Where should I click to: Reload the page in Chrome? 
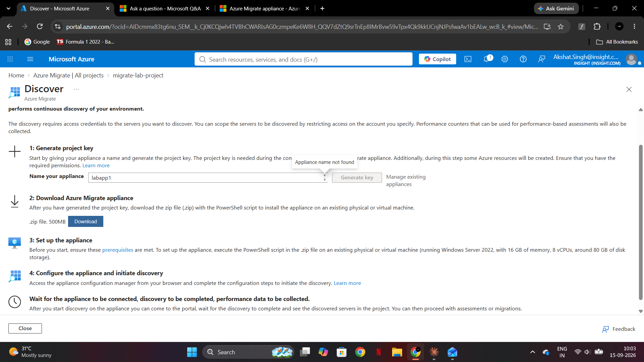pyautogui.click(x=40, y=26)
